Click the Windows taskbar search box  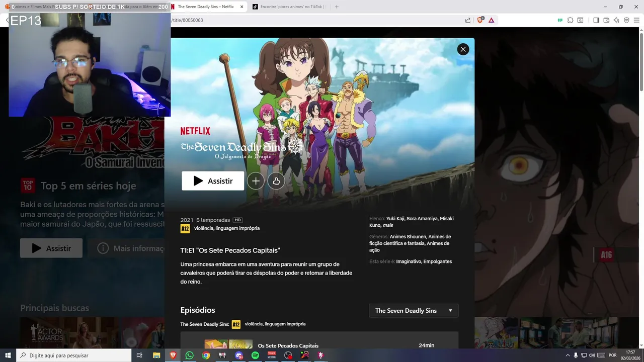click(x=74, y=355)
